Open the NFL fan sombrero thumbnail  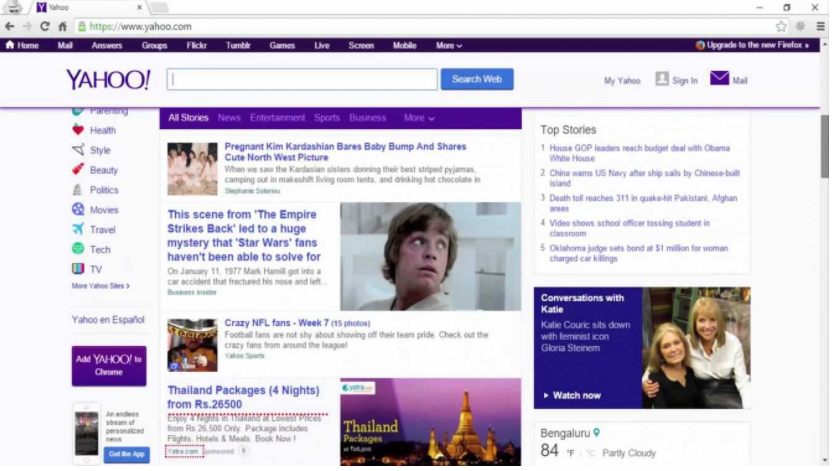192,345
